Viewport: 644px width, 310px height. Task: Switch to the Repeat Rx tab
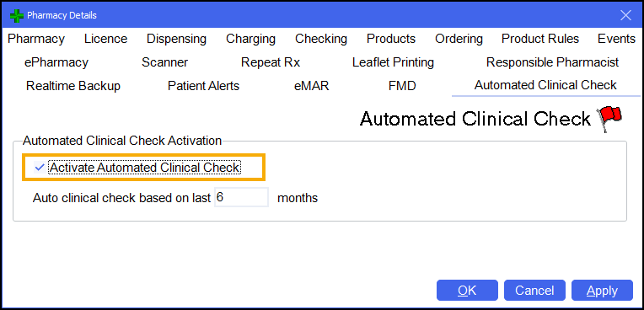point(271,62)
